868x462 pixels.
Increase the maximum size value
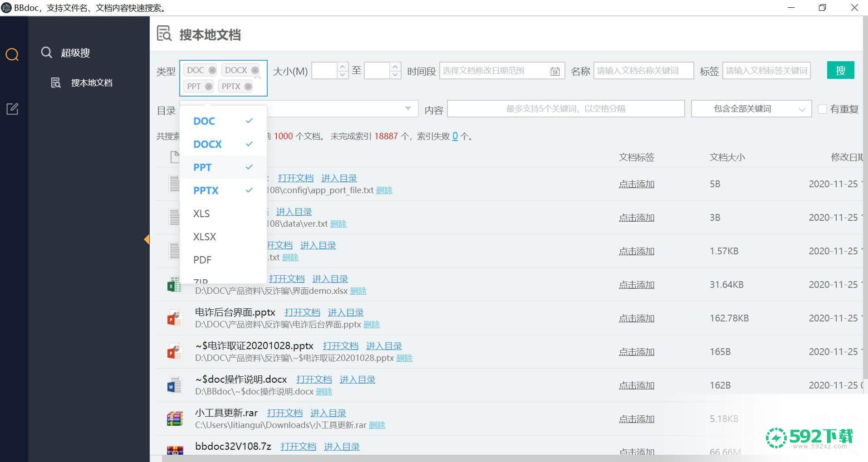395,67
